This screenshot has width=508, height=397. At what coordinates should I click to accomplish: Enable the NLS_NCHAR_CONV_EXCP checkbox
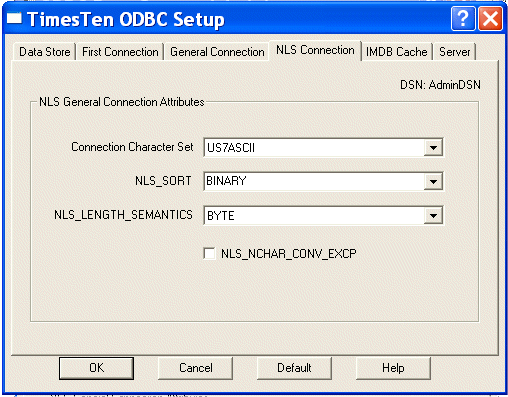pyautogui.click(x=209, y=253)
